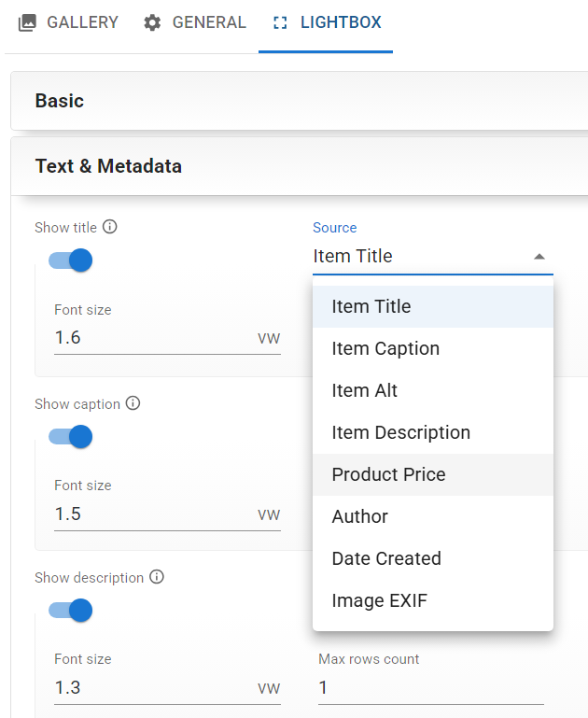Toggle the Show description switch

[x=71, y=610]
